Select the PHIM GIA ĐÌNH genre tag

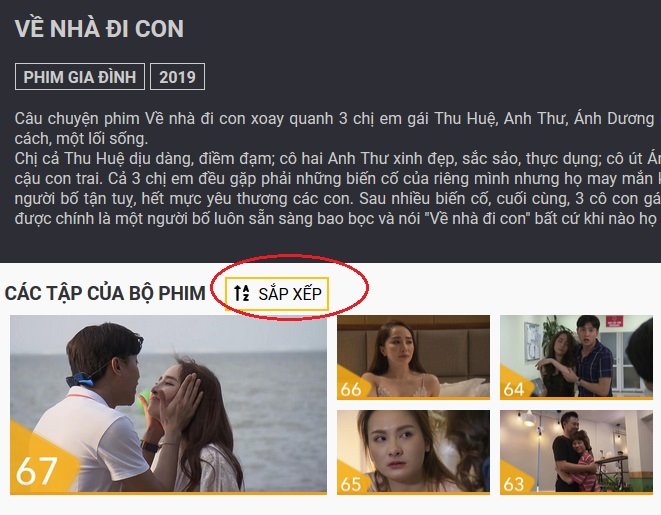tap(80, 77)
